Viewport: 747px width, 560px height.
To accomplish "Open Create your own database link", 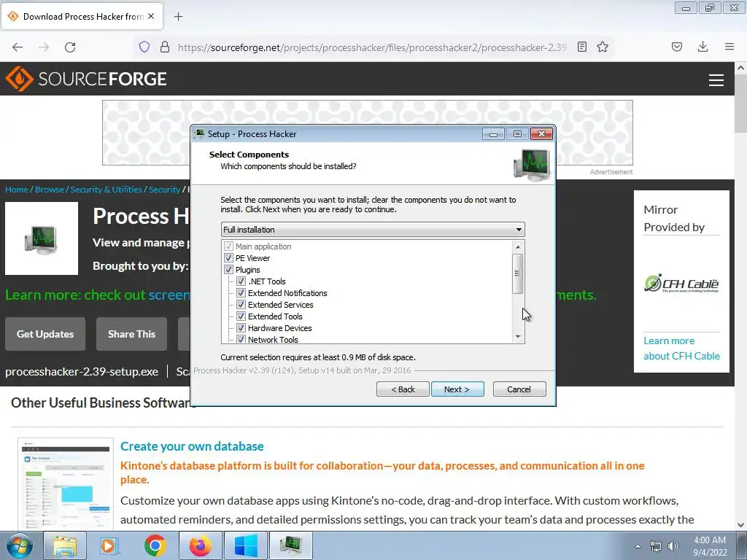I will [192, 446].
